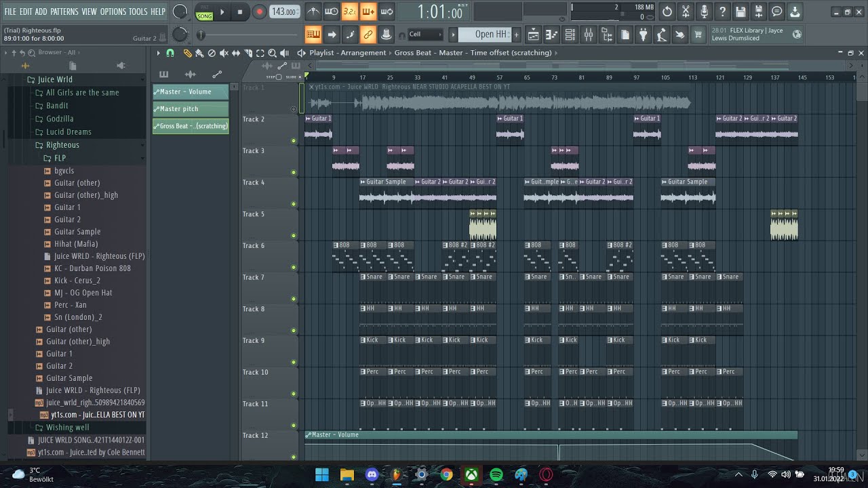Click the Record button
Viewport: 868px width, 488px height.
(x=259, y=12)
